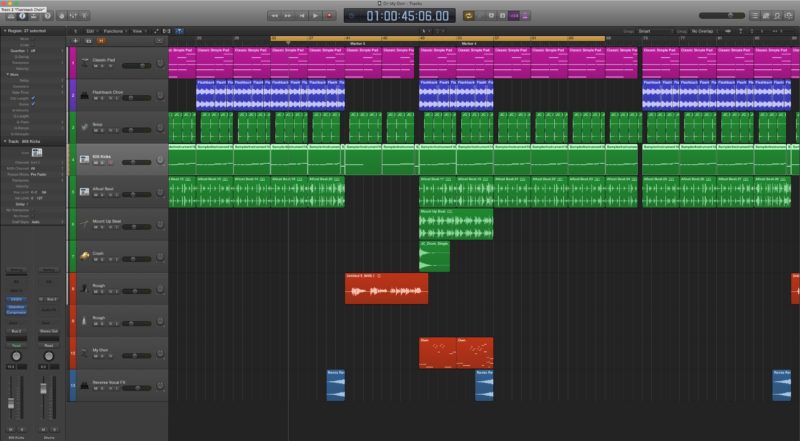Click the Add Track plus button

(x=75, y=41)
